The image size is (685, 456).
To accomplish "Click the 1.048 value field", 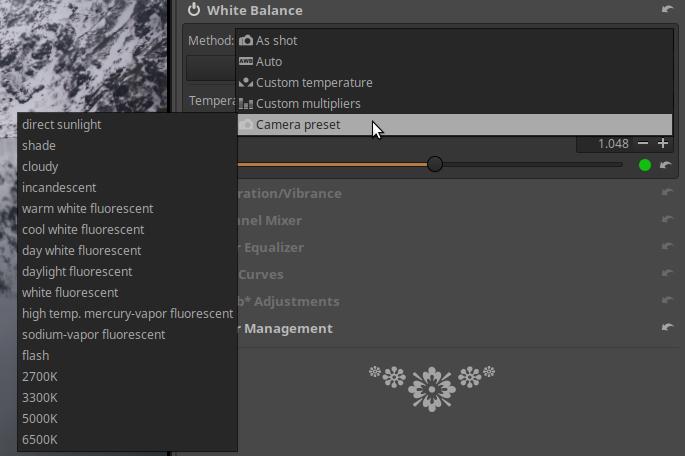I will click(x=605, y=144).
